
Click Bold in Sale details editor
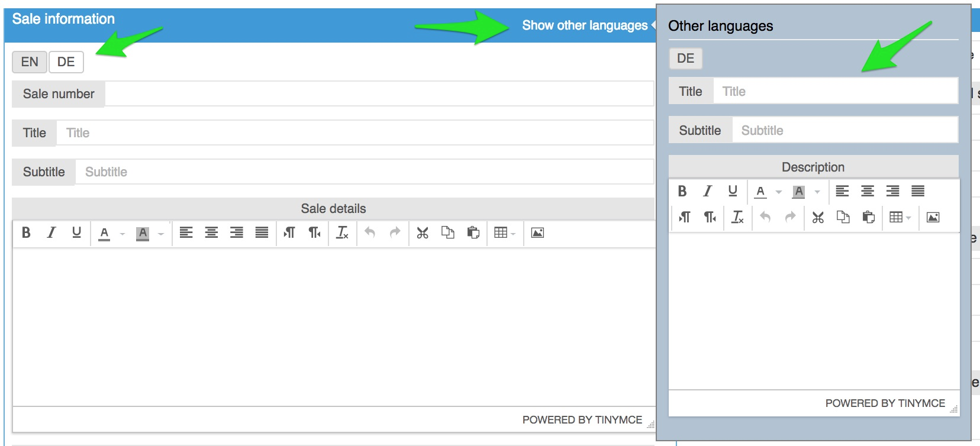26,232
